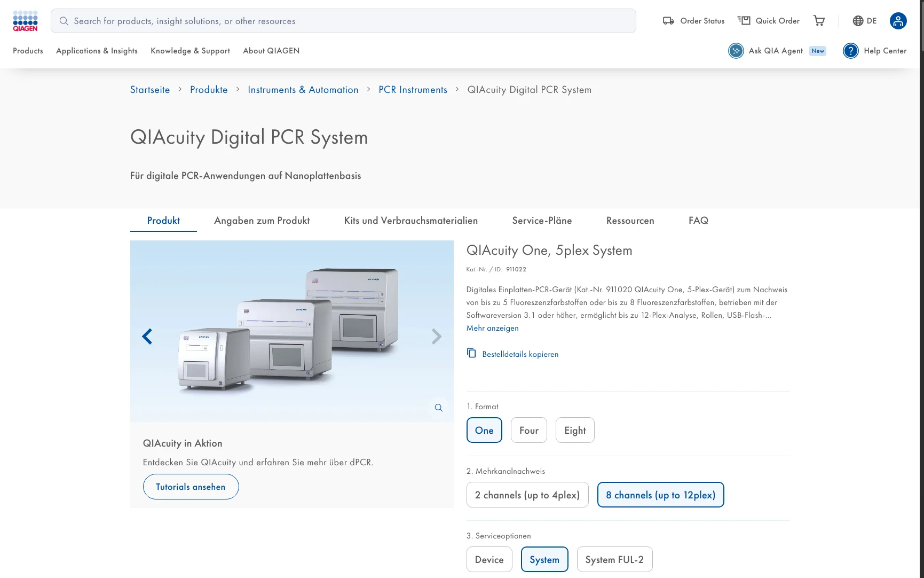Show previous product image

click(147, 336)
